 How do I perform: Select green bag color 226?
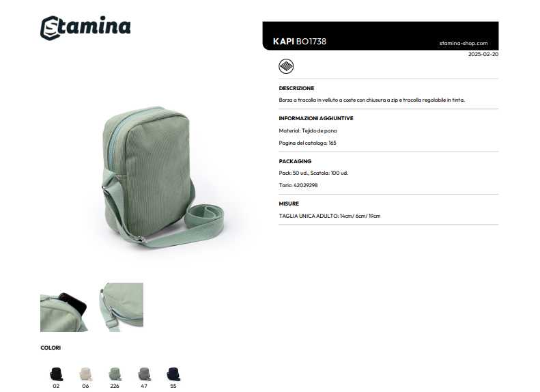pos(115,374)
